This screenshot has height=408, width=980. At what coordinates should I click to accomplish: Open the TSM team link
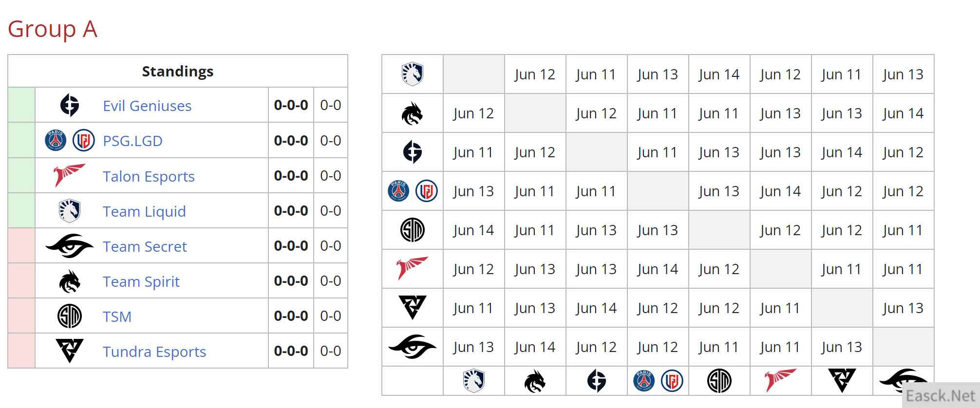click(117, 316)
